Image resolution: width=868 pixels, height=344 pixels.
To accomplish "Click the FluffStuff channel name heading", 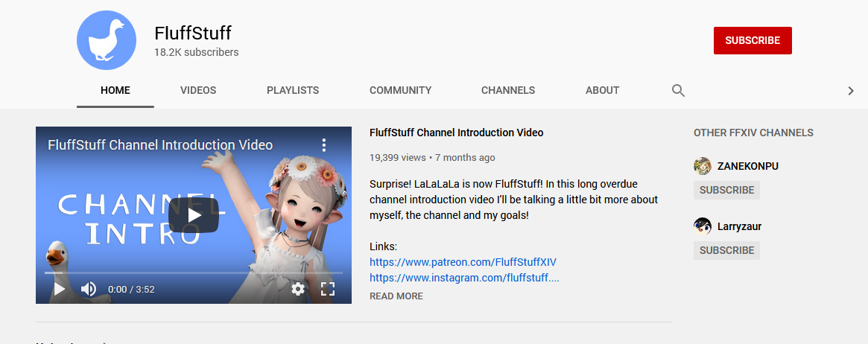I will pyautogui.click(x=193, y=33).
